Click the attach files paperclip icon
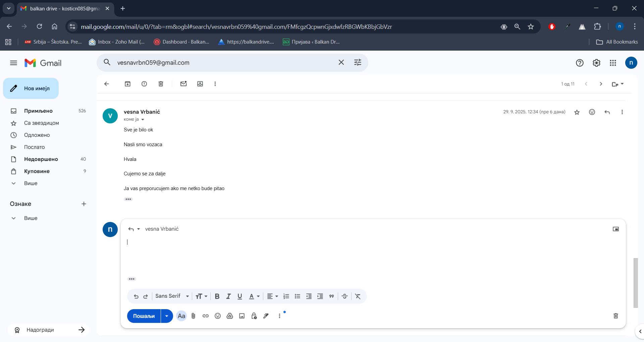The width and height of the screenshot is (644, 342). coord(193,316)
